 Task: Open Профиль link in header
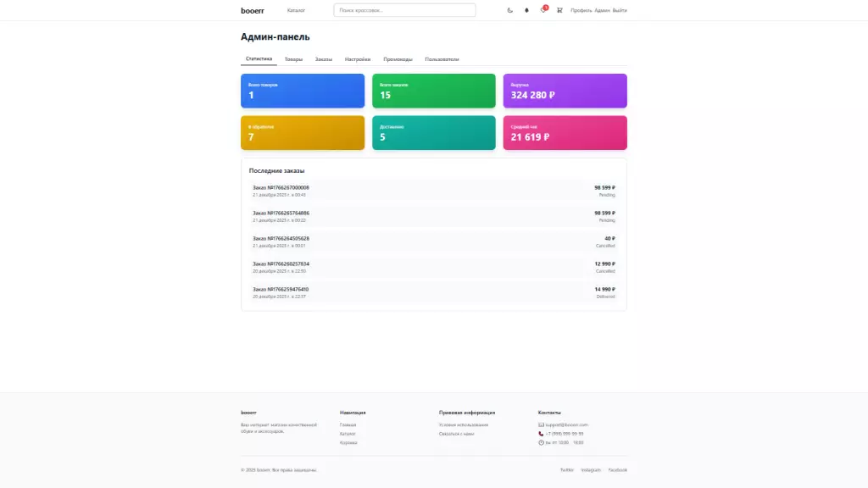coord(581,10)
